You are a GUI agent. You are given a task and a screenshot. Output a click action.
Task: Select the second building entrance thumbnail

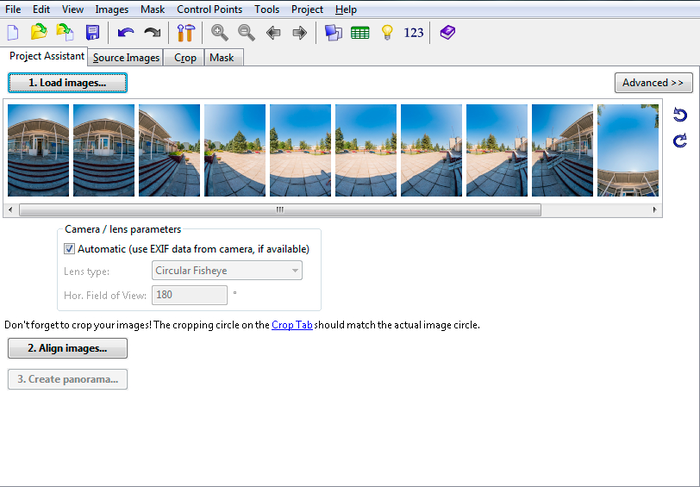point(104,150)
